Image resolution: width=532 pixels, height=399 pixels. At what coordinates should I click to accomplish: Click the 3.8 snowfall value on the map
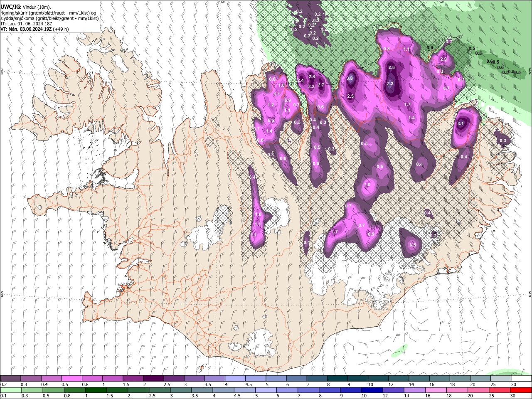350,78
